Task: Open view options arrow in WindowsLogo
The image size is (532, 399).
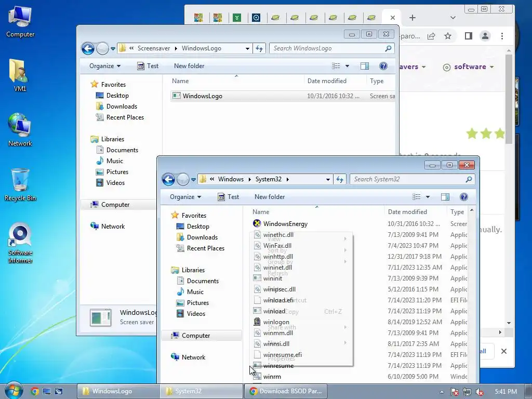Action: (x=347, y=66)
